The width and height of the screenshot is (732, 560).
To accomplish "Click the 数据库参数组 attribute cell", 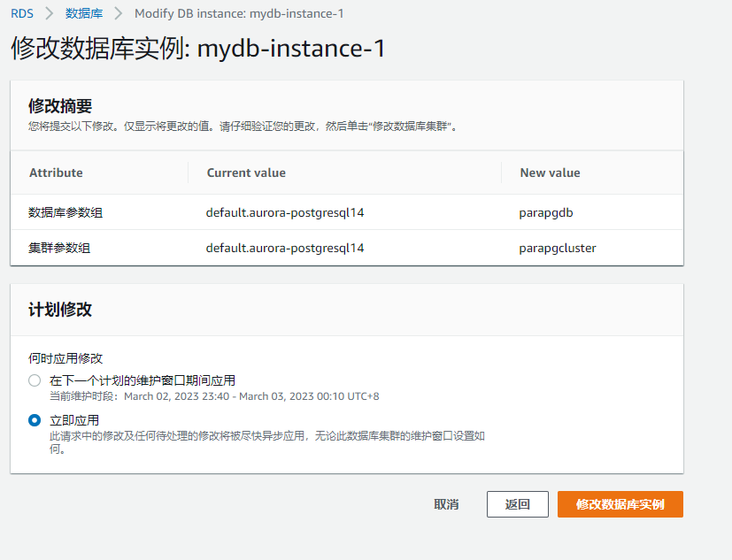I will (65, 213).
